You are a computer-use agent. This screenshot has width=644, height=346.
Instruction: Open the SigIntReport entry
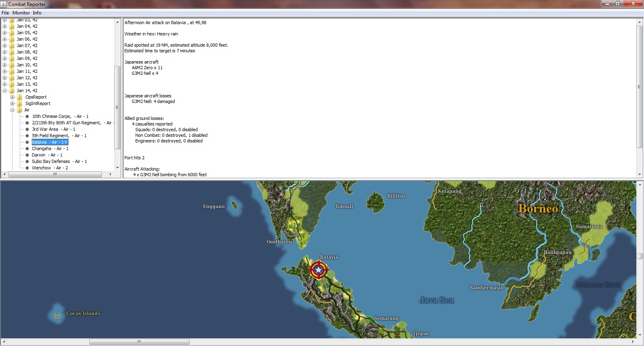tap(37, 103)
